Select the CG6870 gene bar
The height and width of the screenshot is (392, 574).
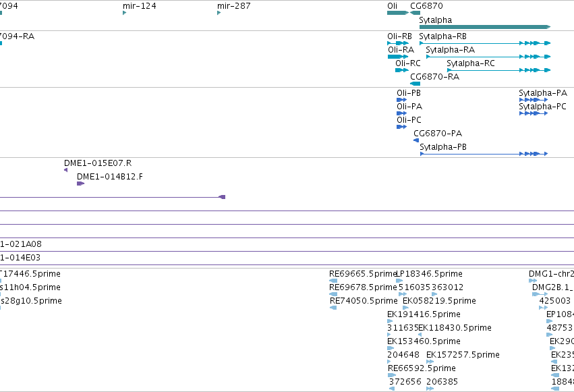click(x=415, y=13)
